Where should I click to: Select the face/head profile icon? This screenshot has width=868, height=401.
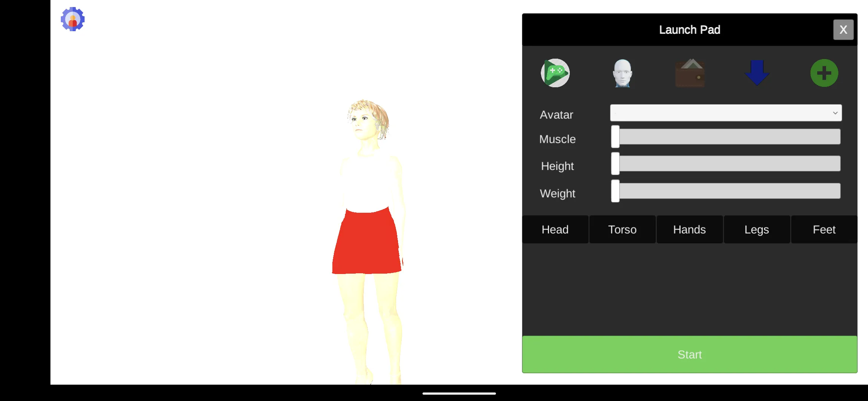point(622,72)
